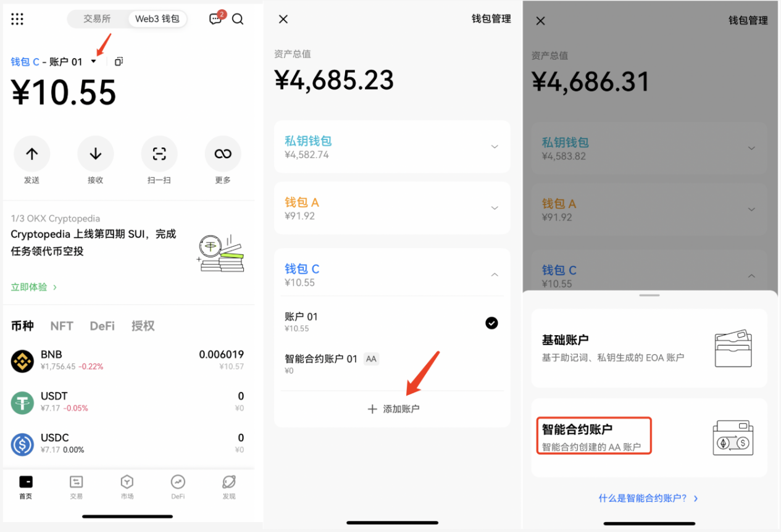Select the 接收 (Receive) icon

point(96,154)
